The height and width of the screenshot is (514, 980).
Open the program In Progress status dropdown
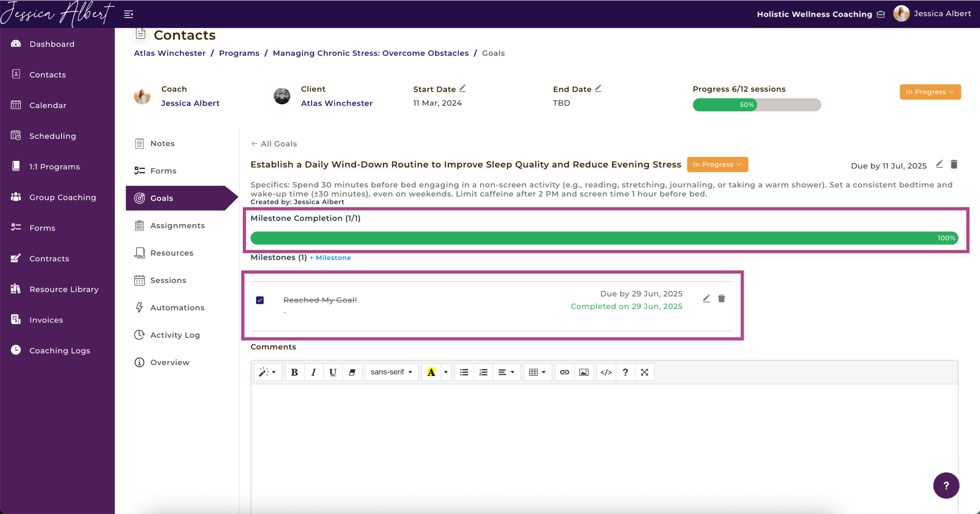coord(930,92)
